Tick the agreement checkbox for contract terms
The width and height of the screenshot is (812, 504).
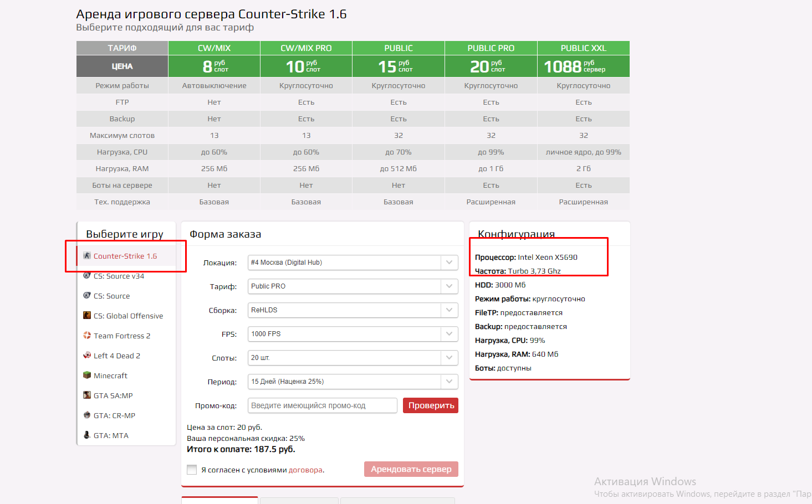pyautogui.click(x=192, y=470)
